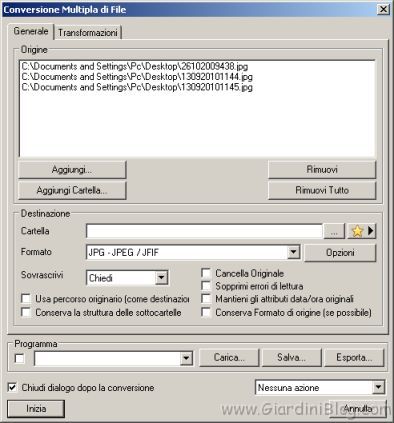394x423 pixels.
Task: Click Rimuovi Tutto button
Action: click(322, 190)
